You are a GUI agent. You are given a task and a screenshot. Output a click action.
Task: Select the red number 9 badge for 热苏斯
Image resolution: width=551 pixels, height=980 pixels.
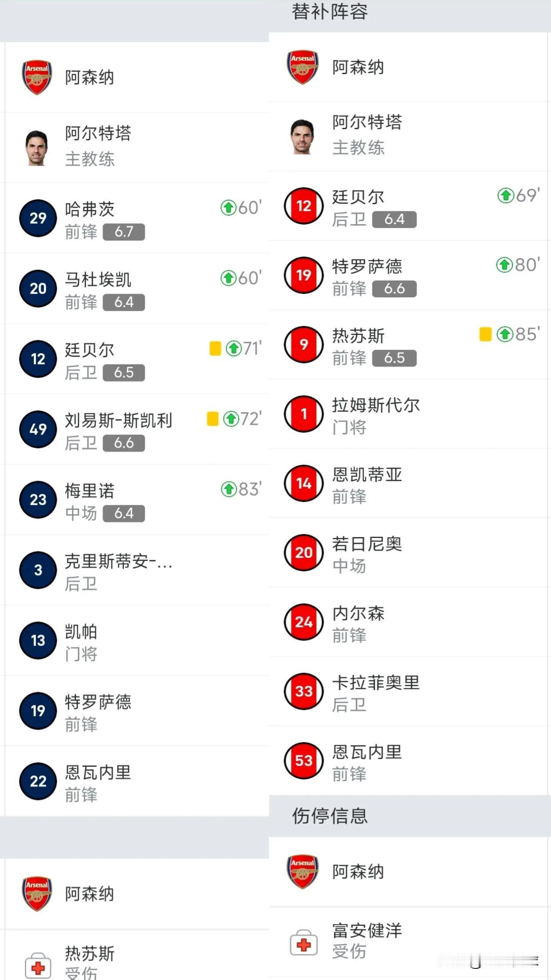click(x=304, y=344)
